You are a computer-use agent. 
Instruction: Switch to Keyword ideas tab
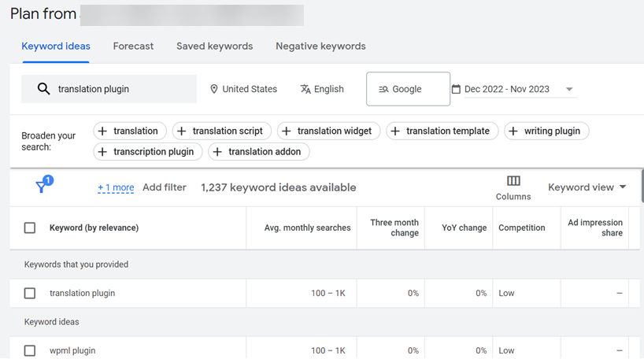point(56,46)
